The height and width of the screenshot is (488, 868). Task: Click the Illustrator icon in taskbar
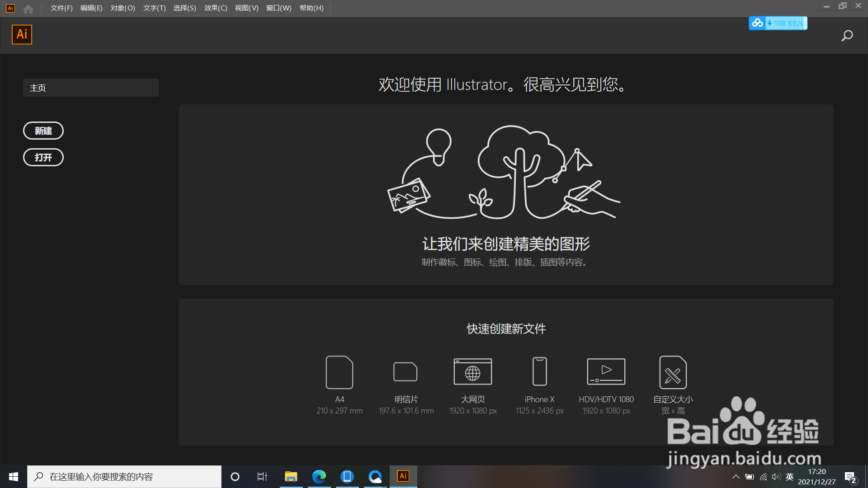403,476
